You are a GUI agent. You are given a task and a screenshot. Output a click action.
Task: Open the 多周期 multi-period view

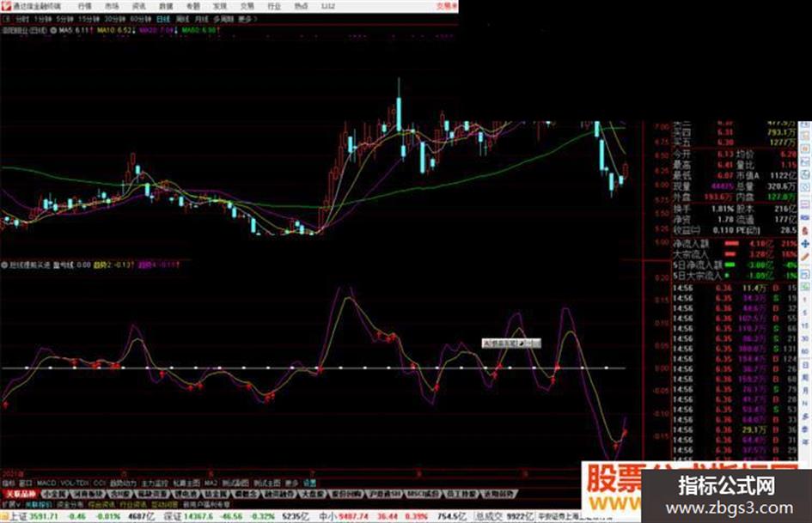coord(223,19)
